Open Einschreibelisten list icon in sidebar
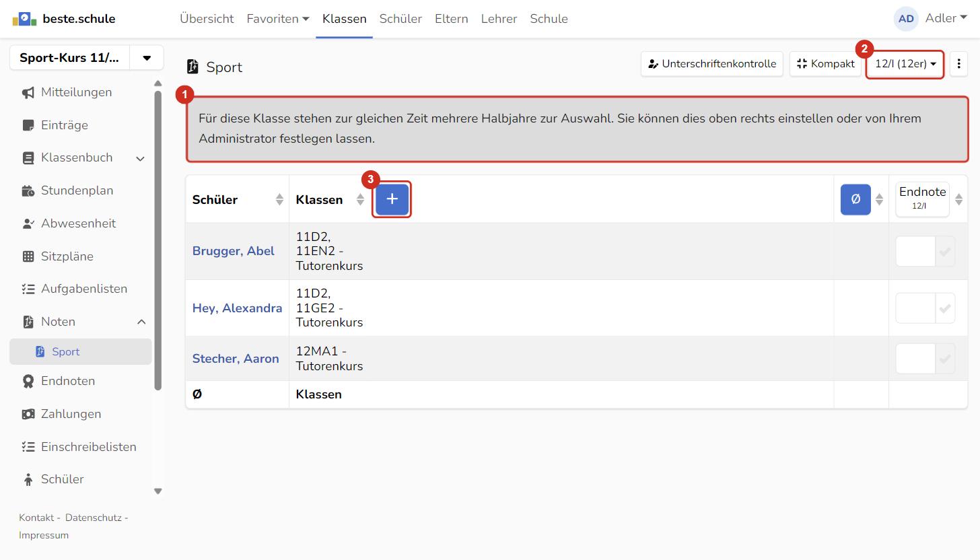Screen dimensions: 980x560 (28, 447)
